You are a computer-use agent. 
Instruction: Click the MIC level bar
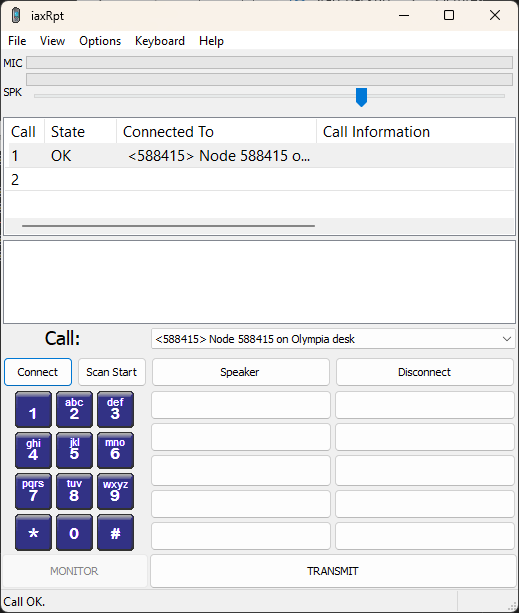tap(269, 63)
